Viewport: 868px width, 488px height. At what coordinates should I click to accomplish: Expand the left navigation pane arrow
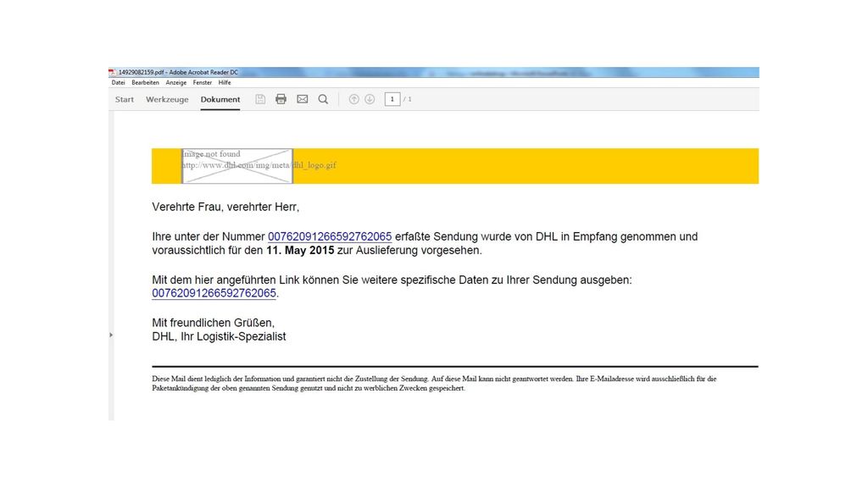[111, 335]
